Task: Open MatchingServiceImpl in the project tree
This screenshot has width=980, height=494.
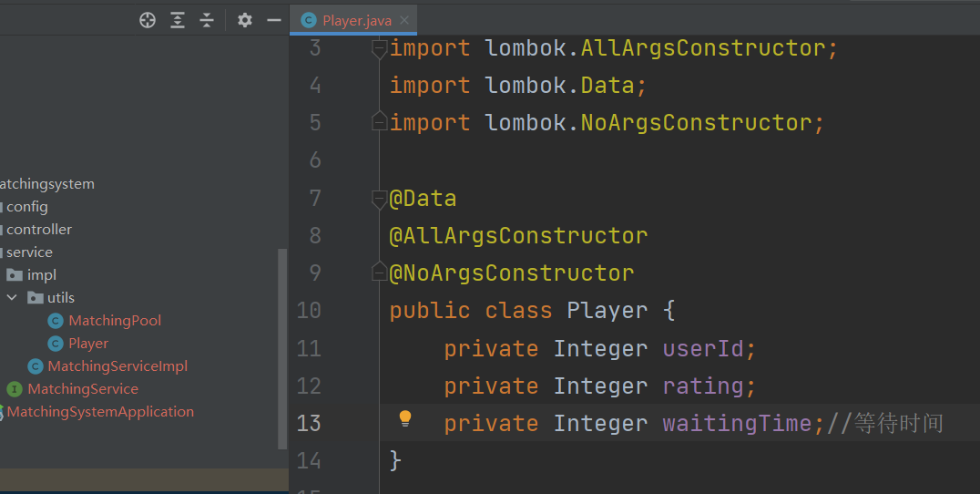Action: point(117,365)
